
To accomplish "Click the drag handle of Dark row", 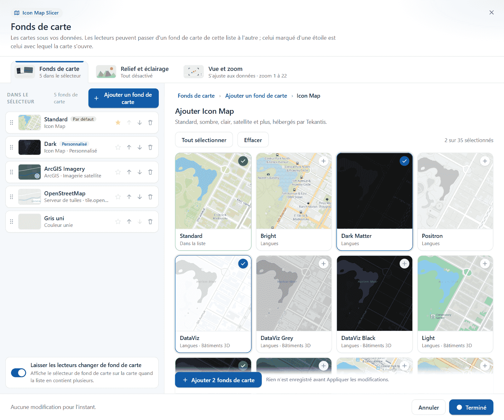I will [12, 147].
